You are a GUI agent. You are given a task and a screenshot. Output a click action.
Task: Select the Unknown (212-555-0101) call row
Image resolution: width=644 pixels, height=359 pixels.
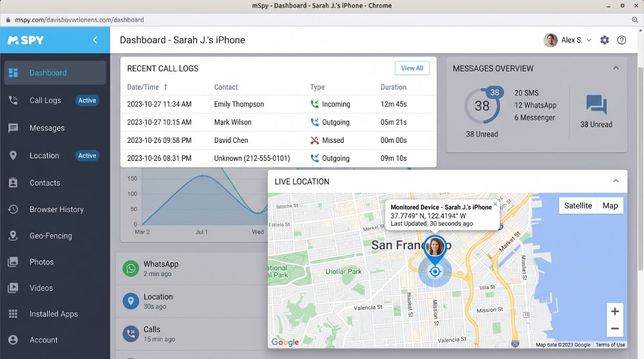[x=278, y=158]
